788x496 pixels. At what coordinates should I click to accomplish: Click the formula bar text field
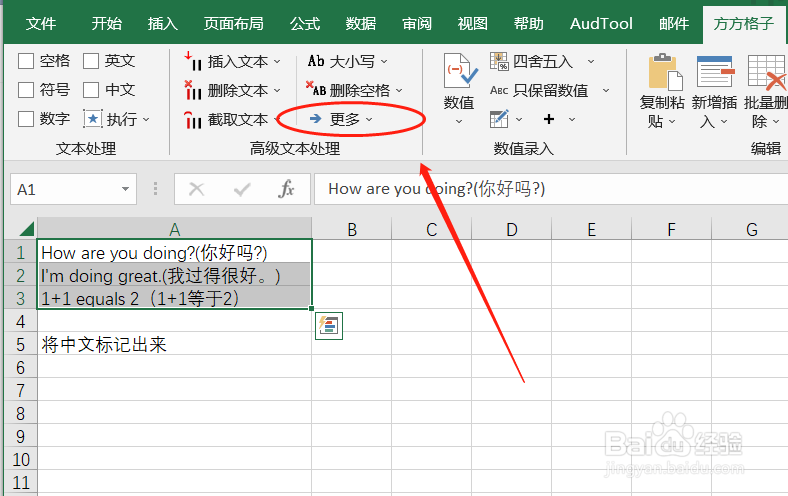pyautogui.click(x=551, y=189)
